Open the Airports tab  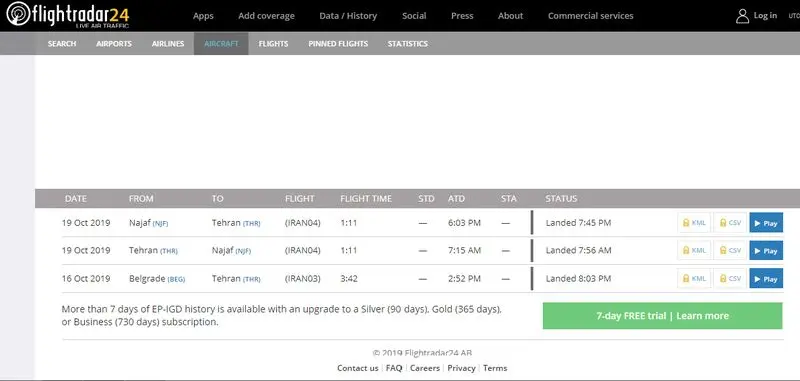(x=114, y=44)
